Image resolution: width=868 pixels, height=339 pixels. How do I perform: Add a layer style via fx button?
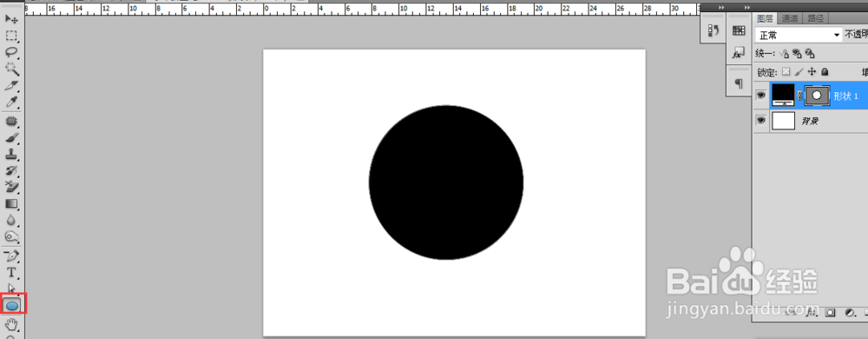point(811,313)
